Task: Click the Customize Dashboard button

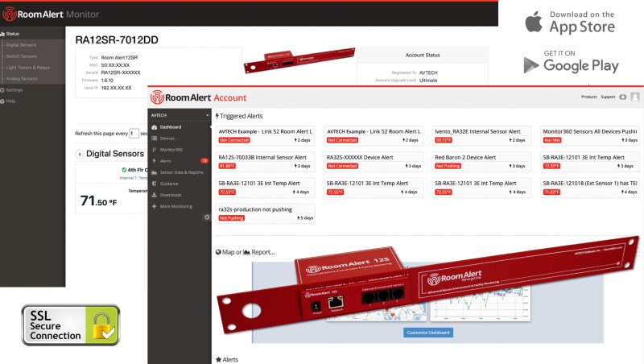Action: tap(428, 333)
